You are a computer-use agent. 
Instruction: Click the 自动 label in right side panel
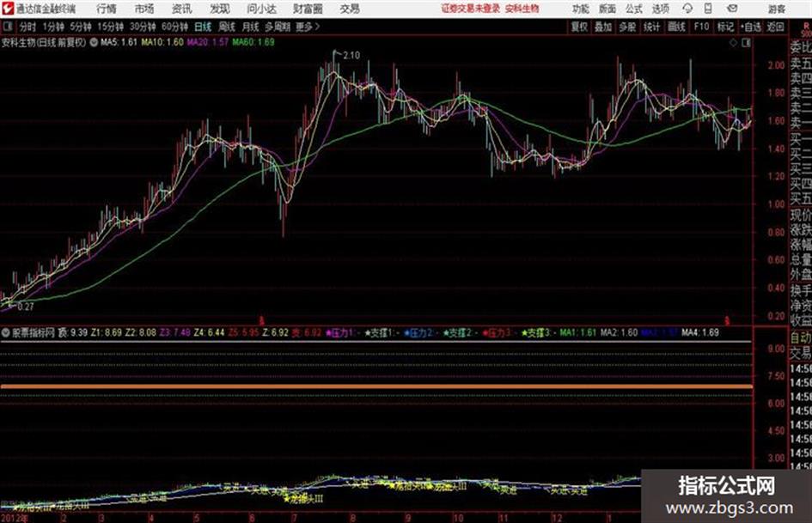[x=801, y=338]
